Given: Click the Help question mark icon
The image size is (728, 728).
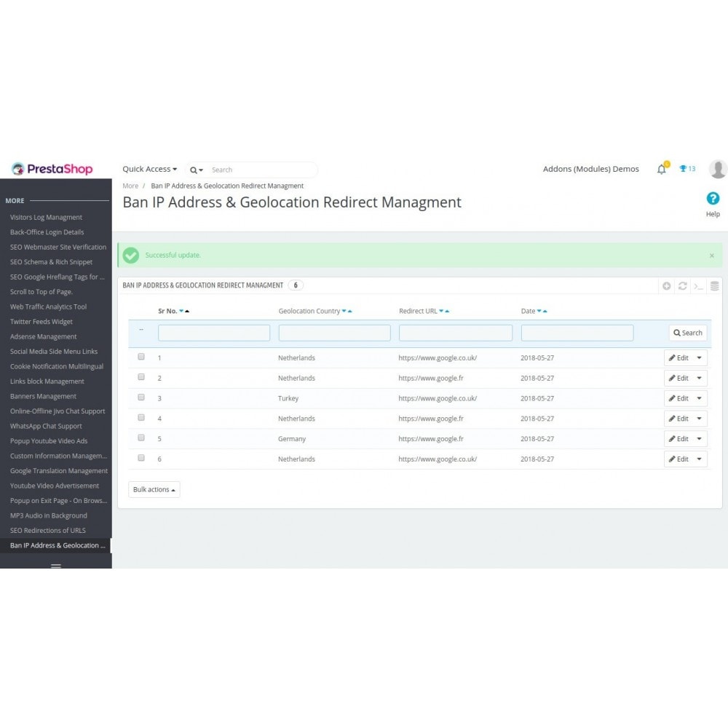Looking at the screenshot, I should coord(713,199).
